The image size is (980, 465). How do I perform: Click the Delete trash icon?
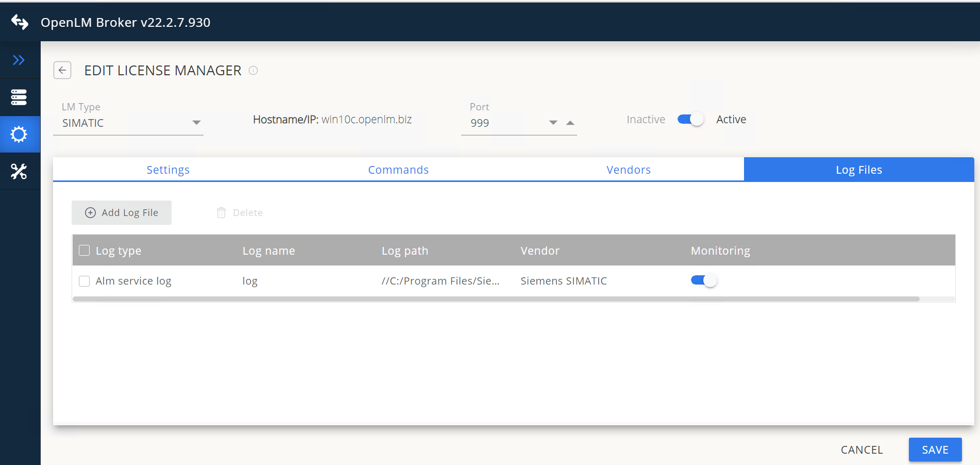click(222, 212)
